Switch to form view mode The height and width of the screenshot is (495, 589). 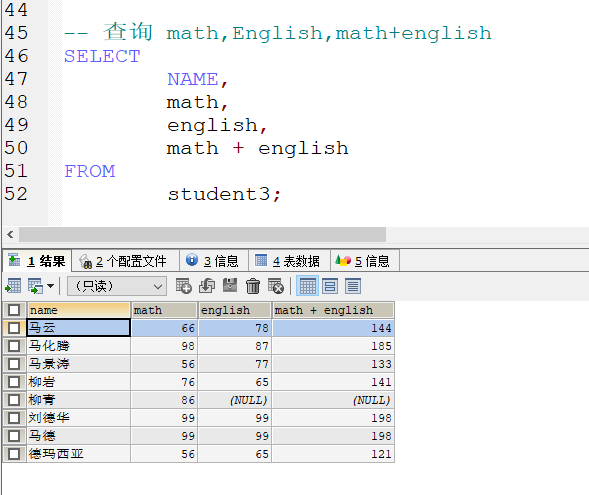(330, 286)
